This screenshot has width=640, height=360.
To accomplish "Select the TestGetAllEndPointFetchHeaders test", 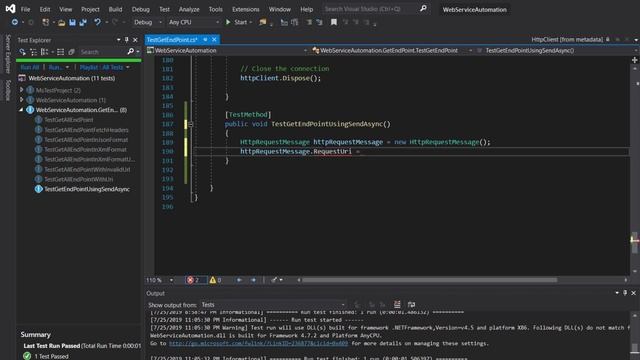I will coord(86,130).
